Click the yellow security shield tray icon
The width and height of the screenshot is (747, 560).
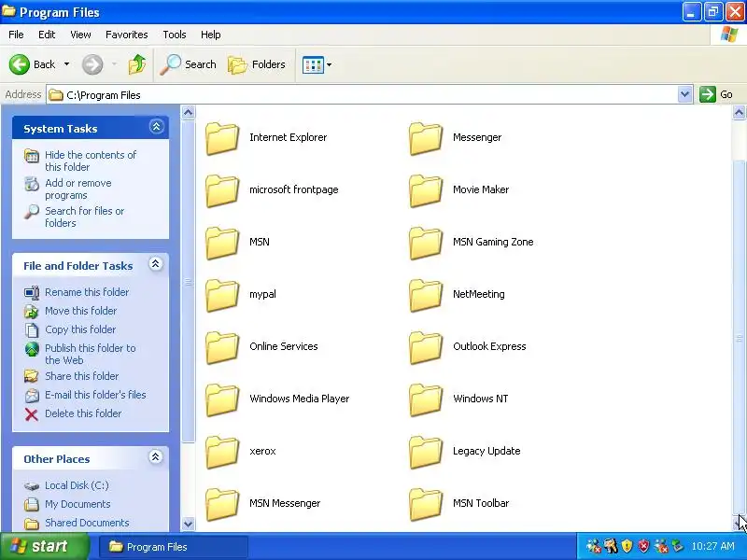(x=627, y=546)
